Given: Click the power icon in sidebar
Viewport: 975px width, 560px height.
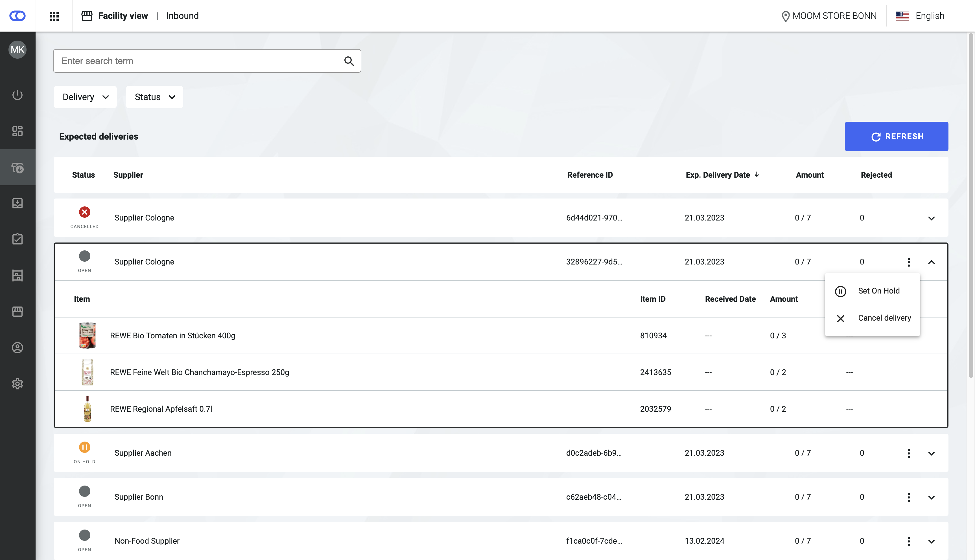Looking at the screenshot, I should (17, 95).
